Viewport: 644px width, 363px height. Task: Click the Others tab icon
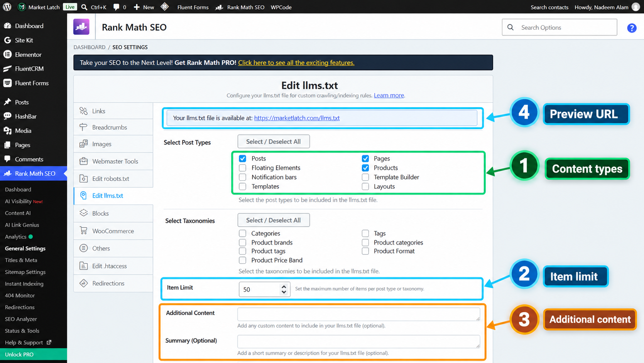point(83,248)
